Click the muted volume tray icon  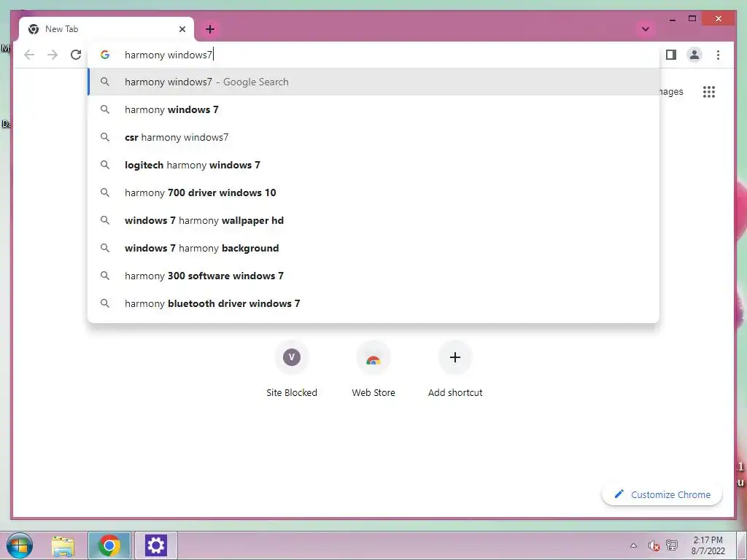(653, 545)
